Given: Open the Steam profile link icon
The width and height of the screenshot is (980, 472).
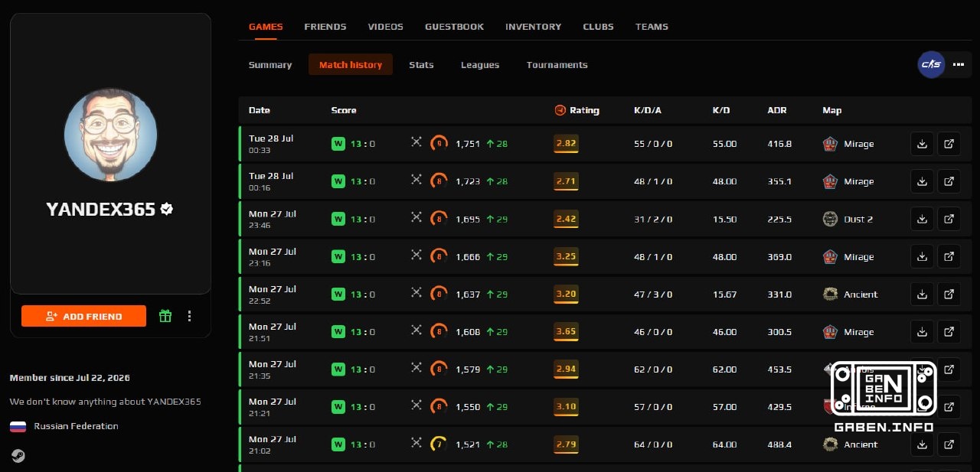Looking at the screenshot, I should point(18,456).
